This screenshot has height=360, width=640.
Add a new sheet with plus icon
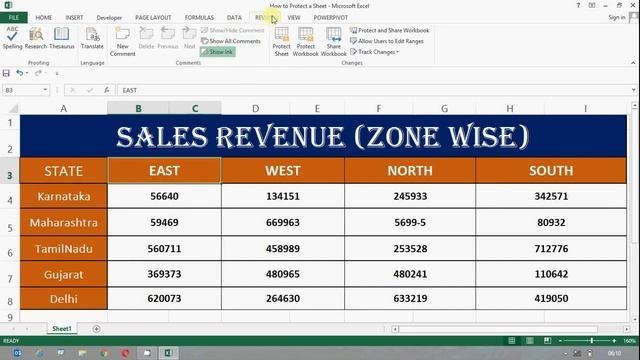click(96, 329)
